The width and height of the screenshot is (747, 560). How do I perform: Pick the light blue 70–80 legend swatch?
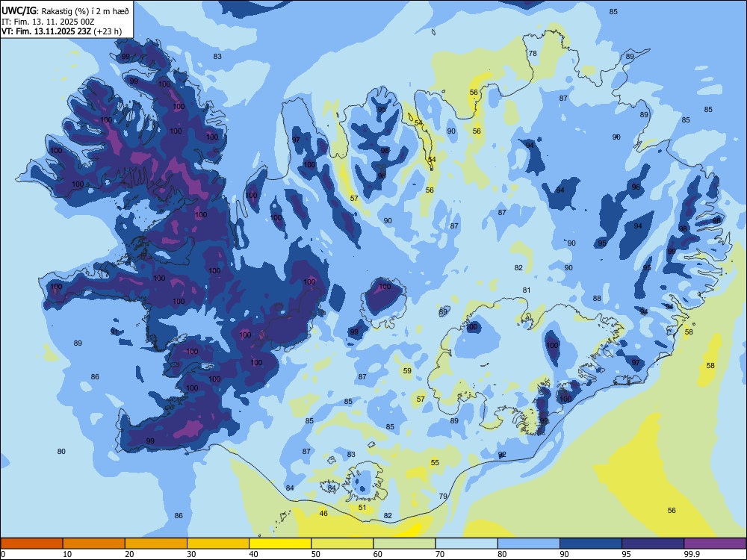point(466,544)
